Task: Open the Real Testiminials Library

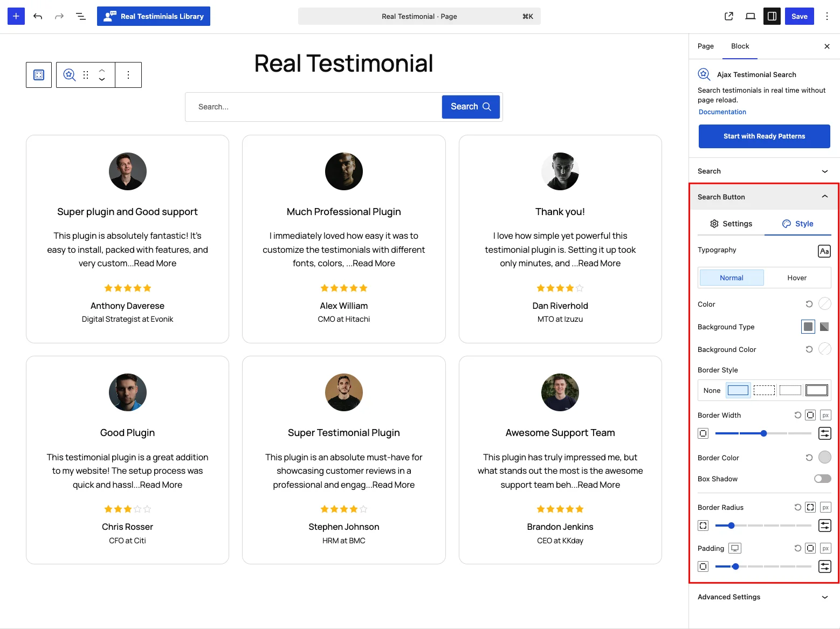Action: (x=154, y=16)
